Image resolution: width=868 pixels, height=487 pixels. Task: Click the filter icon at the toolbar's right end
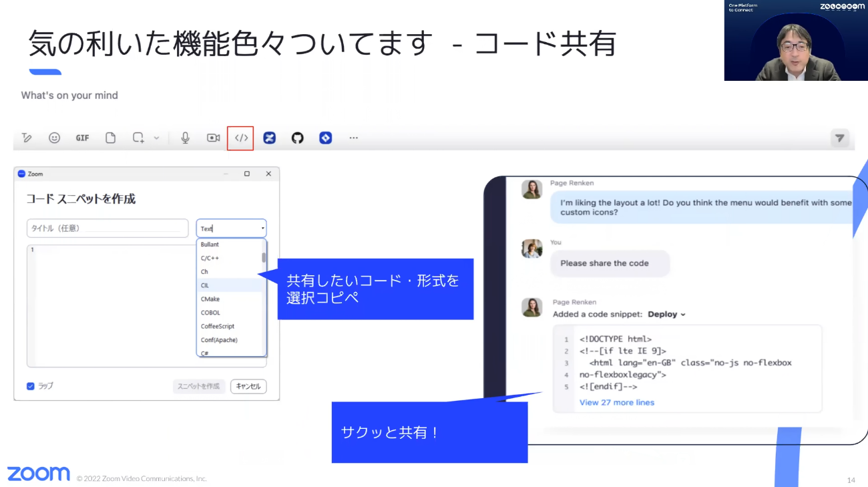click(840, 138)
